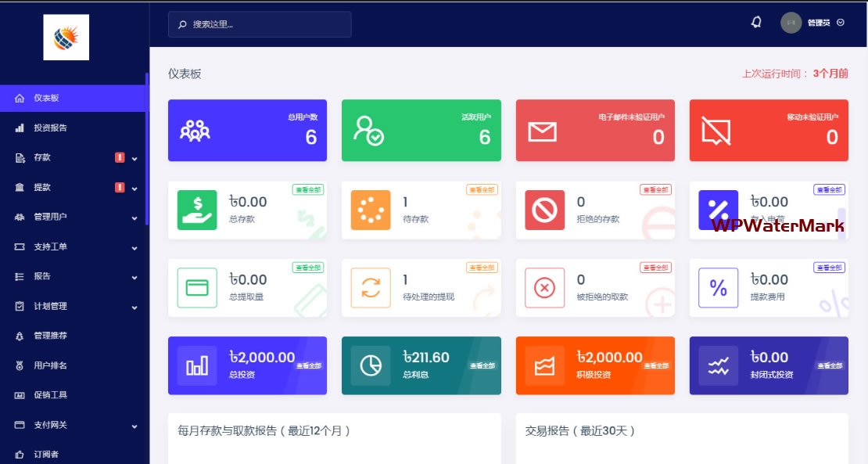Image resolution: width=868 pixels, height=464 pixels.
Task: Click 查看全部 on the 总存款 card
Action: point(308,189)
